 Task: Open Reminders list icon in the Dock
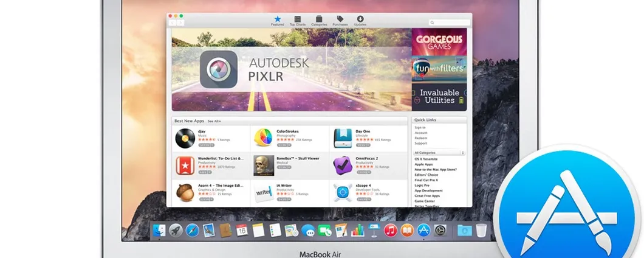click(275, 230)
